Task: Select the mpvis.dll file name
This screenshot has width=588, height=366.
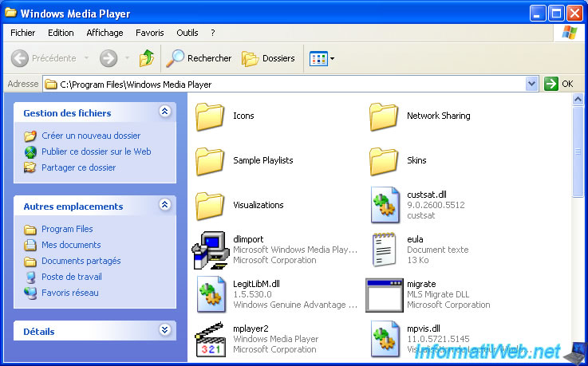Action: 424,329
